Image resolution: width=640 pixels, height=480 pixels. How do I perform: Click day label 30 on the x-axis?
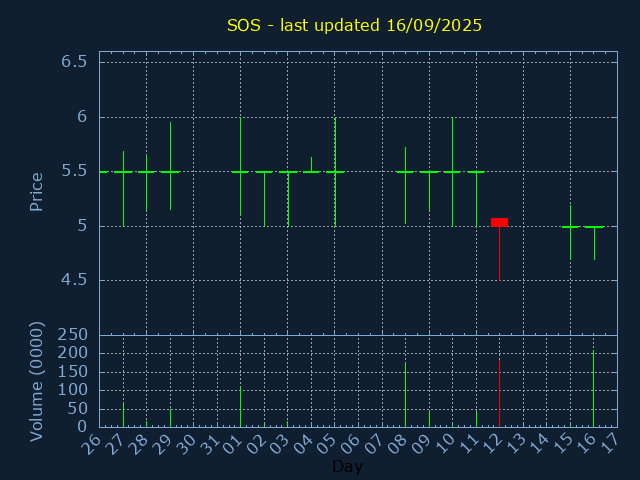click(184, 444)
